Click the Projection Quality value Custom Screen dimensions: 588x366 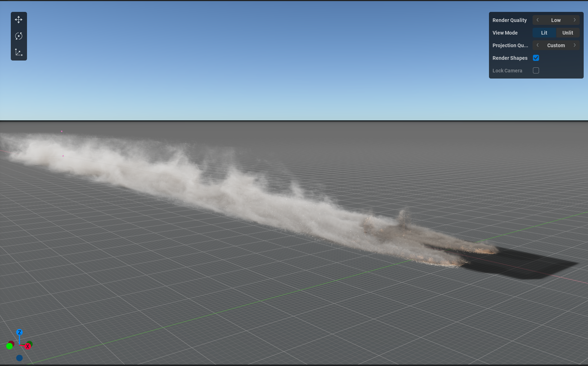point(556,45)
